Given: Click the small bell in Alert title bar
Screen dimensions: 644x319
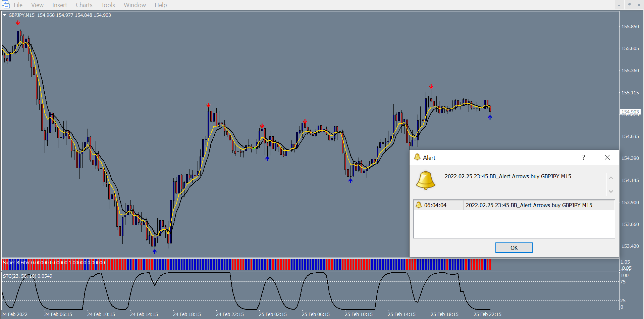Looking at the screenshot, I should click(417, 157).
